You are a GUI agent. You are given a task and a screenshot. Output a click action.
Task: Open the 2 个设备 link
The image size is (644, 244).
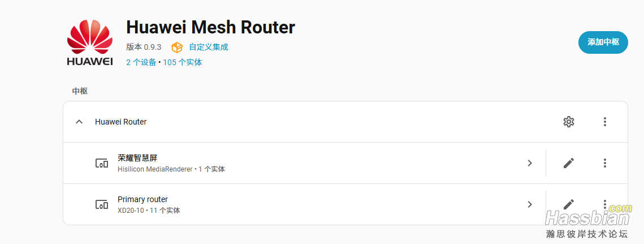pyautogui.click(x=141, y=62)
